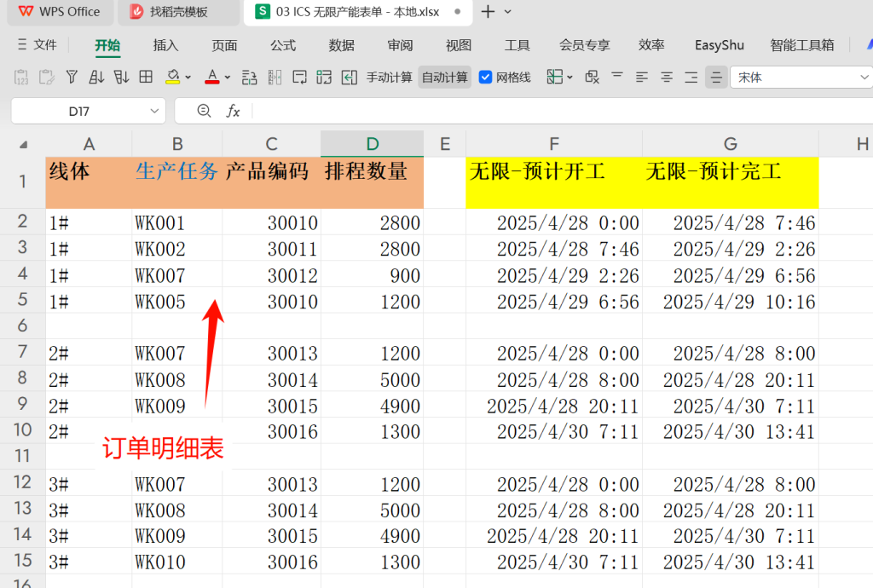Click the align right icon
Screen dimensions: 873x588
click(691, 78)
